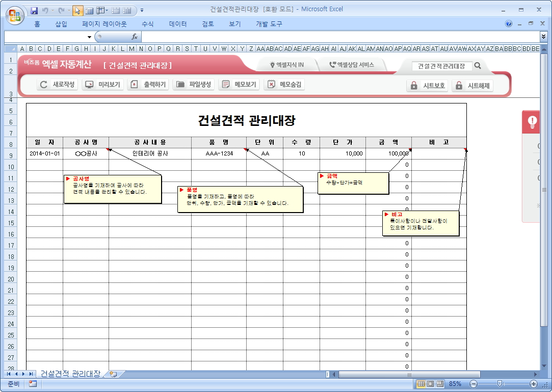The image size is (552, 392).
Task: Switch to Page Break Preview
Action: tap(440, 384)
